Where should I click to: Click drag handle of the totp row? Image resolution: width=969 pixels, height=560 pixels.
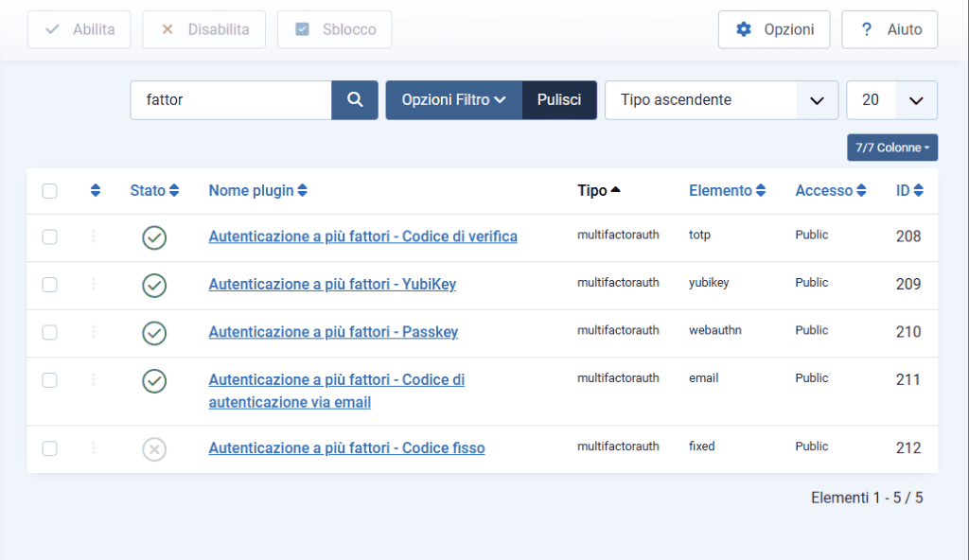(x=94, y=236)
